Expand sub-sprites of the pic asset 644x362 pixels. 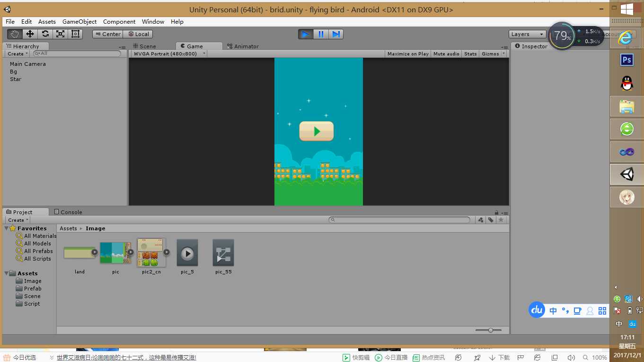(130, 253)
